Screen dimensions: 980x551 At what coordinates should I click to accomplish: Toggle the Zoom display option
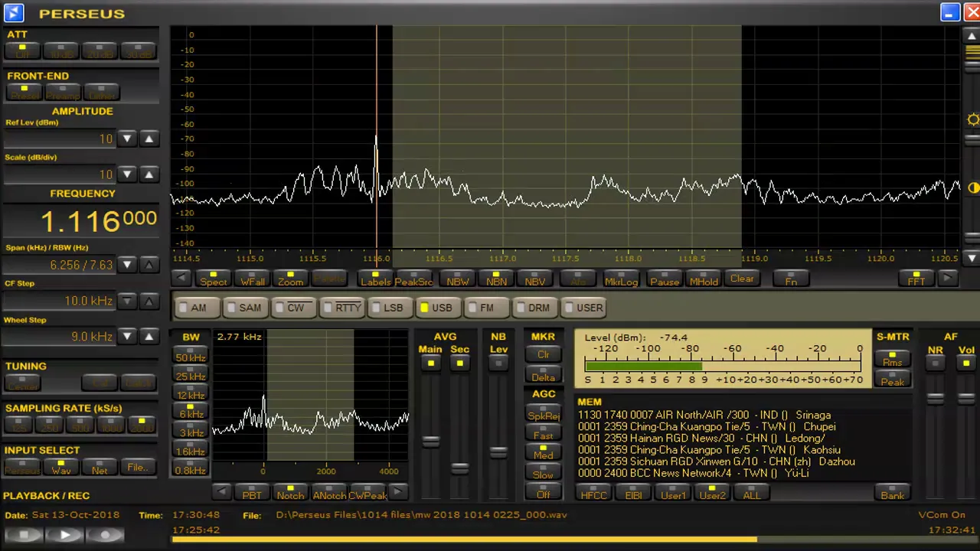pos(290,279)
